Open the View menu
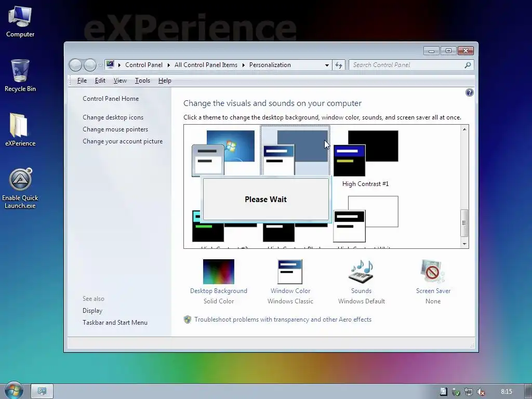Image resolution: width=532 pixels, height=399 pixels. point(120,81)
